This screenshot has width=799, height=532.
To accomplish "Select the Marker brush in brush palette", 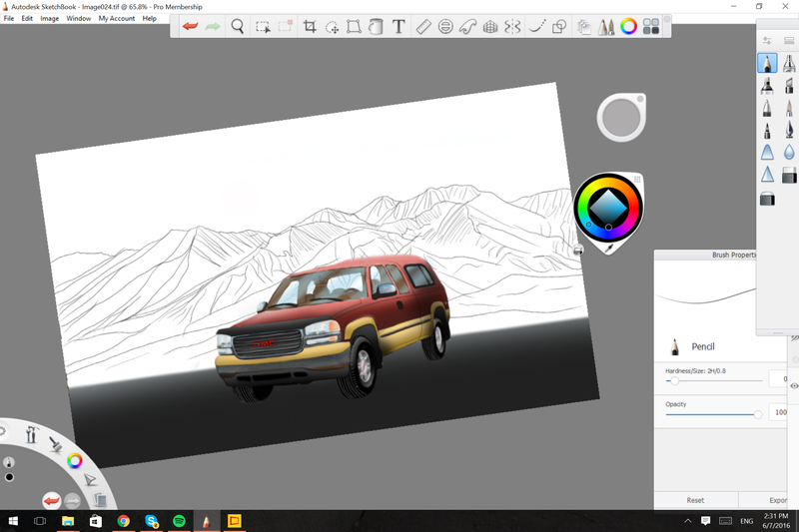I will (x=767, y=86).
